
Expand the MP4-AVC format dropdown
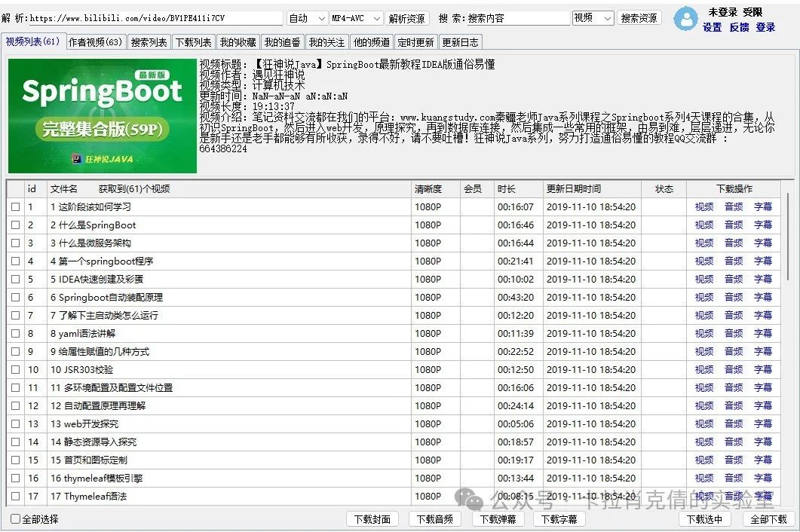tap(357, 18)
